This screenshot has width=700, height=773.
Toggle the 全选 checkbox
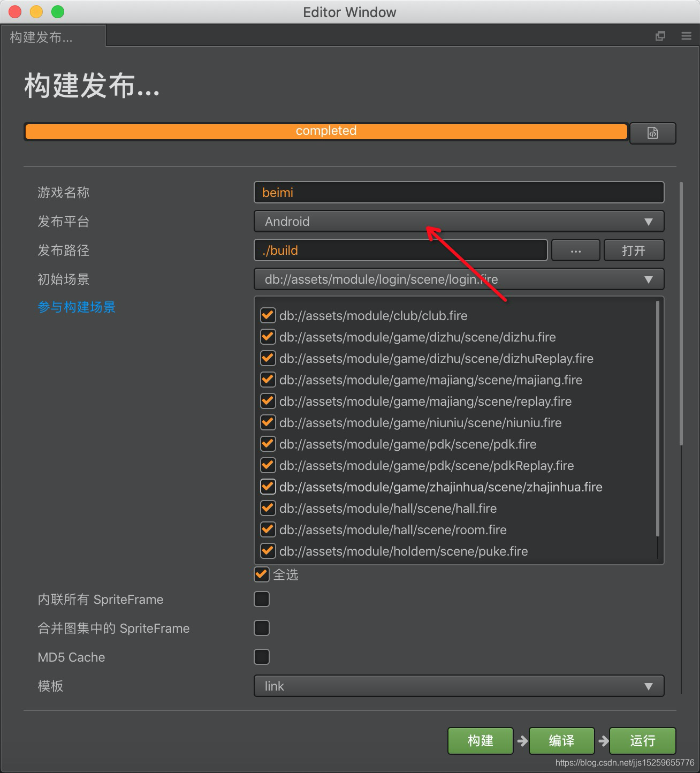(261, 574)
